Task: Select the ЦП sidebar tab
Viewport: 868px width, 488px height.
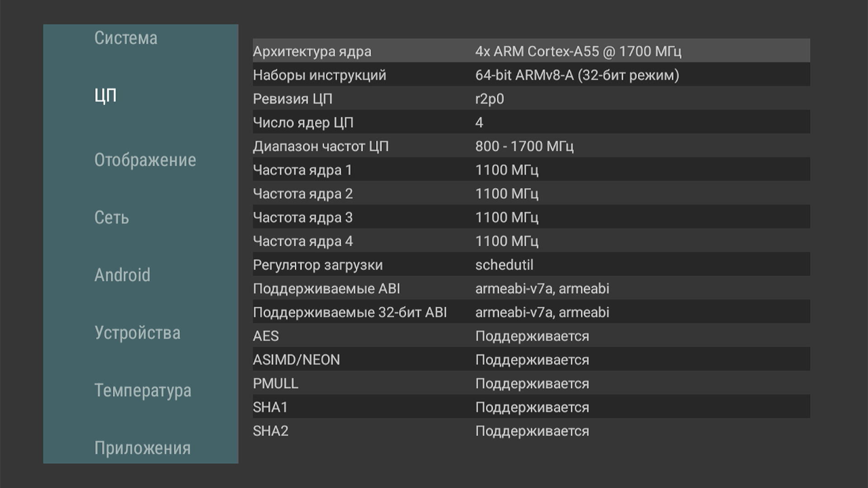Action: [105, 96]
